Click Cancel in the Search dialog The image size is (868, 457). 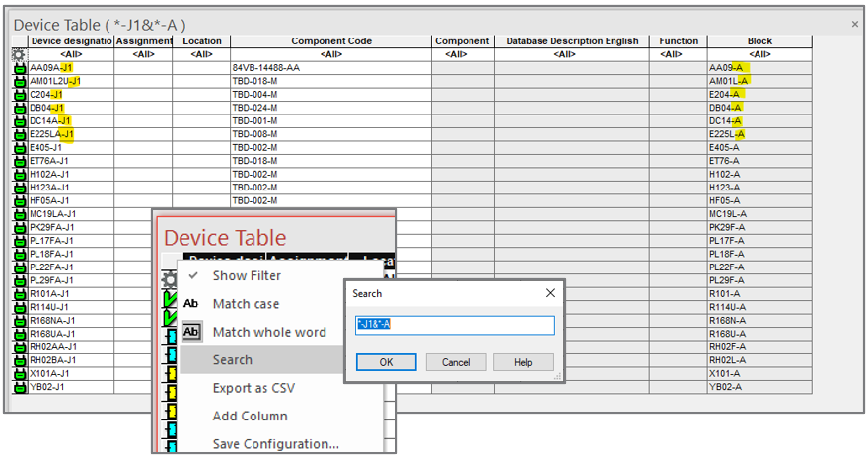click(456, 362)
